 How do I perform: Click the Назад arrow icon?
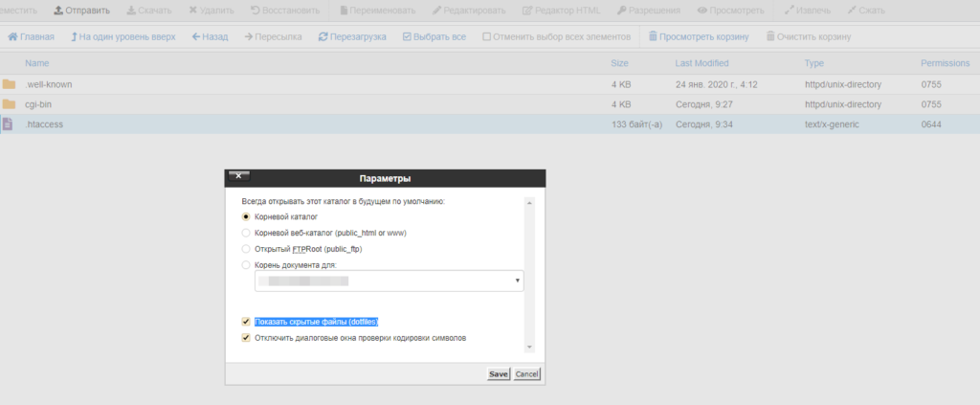196,37
